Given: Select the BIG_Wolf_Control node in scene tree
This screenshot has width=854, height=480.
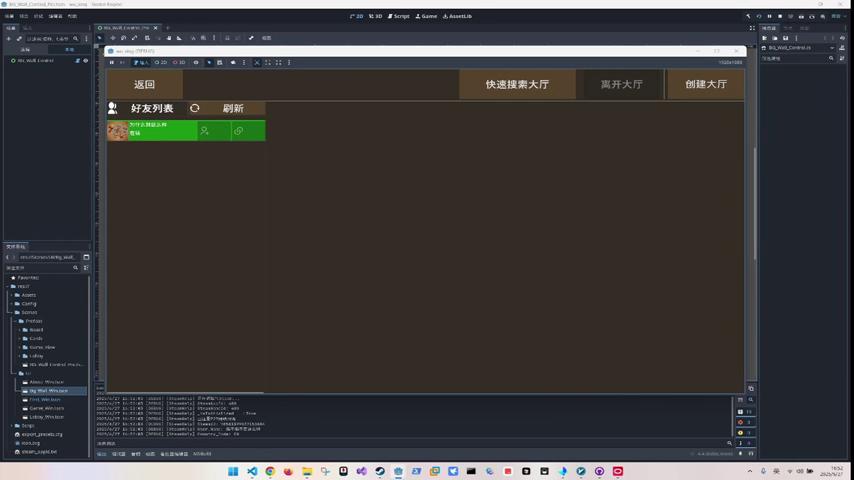Looking at the screenshot, I should 36,60.
